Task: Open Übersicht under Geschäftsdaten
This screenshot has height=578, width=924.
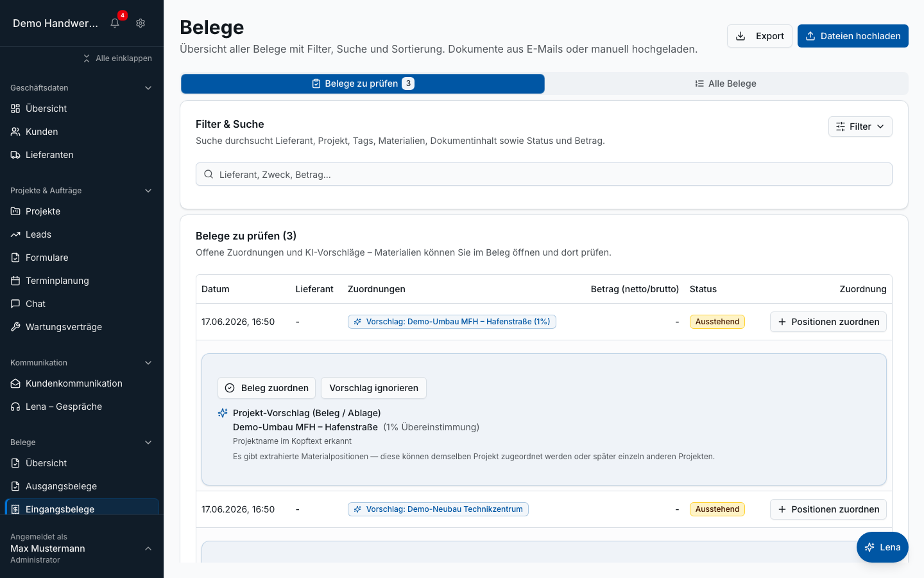Action: (81, 109)
